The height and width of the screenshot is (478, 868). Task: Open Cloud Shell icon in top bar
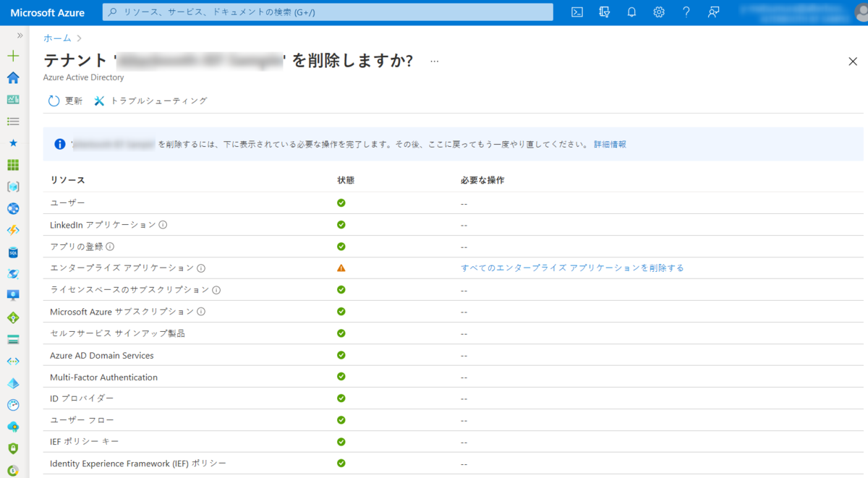click(577, 12)
